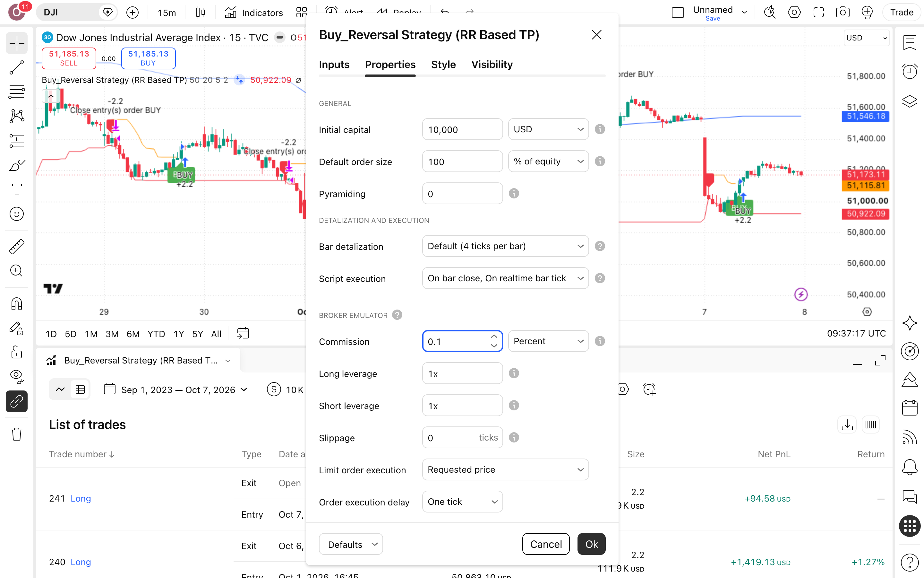This screenshot has height=578, width=924.
Task: Select the text annotation tool
Action: tap(16, 189)
